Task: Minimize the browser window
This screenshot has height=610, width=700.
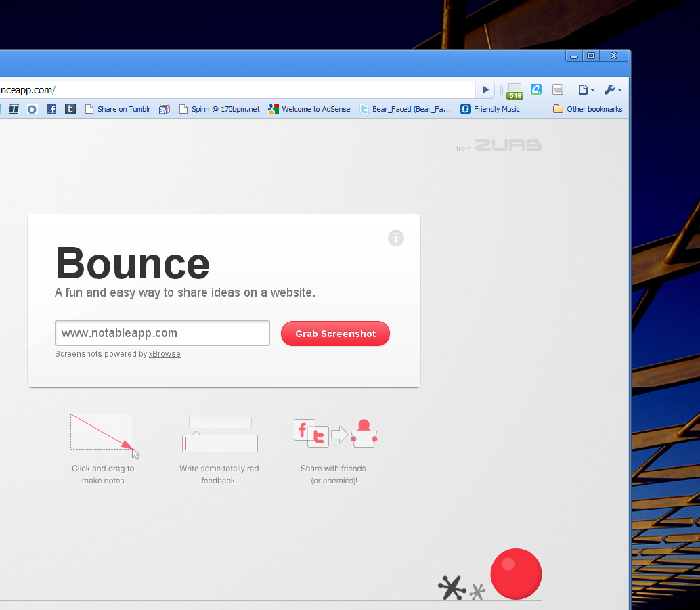Action: tap(574, 56)
